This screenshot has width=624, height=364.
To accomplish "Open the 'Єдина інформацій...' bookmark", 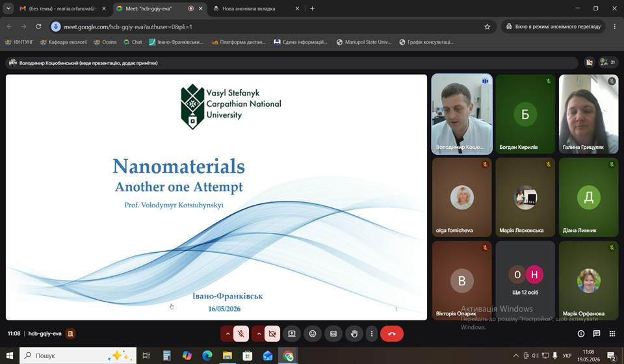I will [x=300, y=42].
